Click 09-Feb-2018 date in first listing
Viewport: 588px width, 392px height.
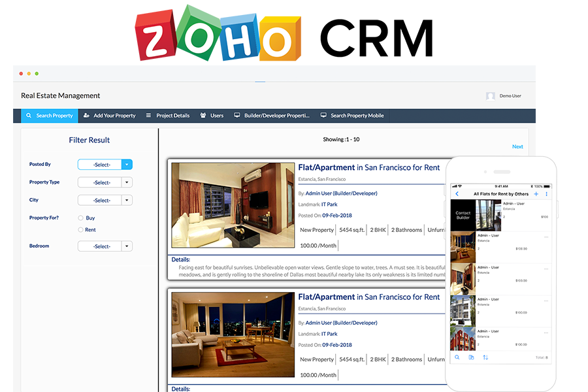(x=337, y=216)
